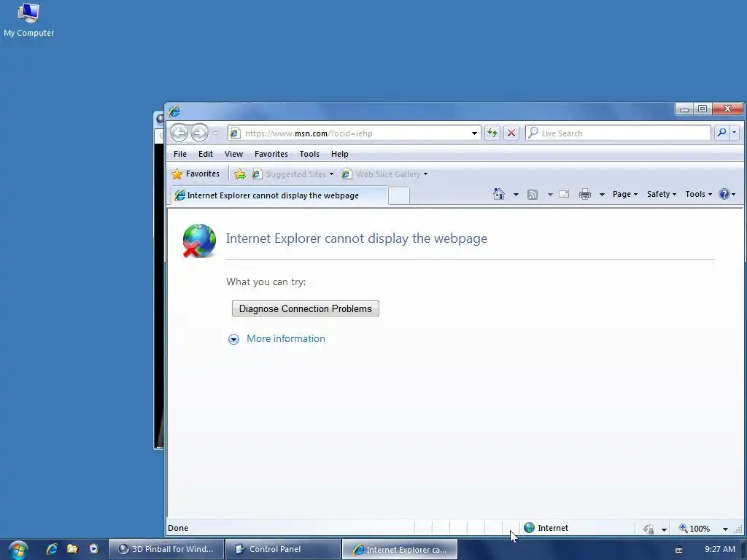Click the IE logo in title bar

click(x=174, y=111)
